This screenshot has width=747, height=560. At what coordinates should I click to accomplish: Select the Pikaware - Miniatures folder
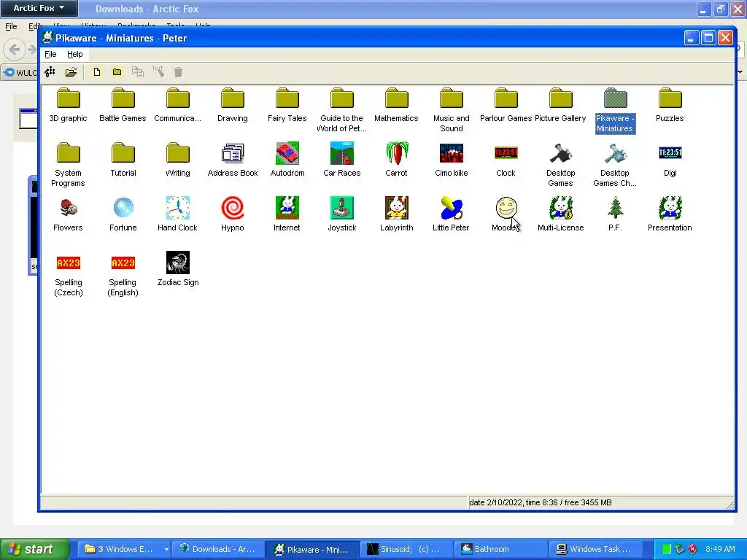click(x=615, y=111)
